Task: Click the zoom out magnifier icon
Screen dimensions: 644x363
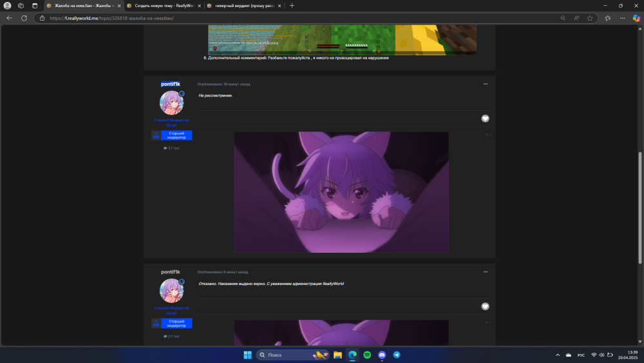Action: 563,18
